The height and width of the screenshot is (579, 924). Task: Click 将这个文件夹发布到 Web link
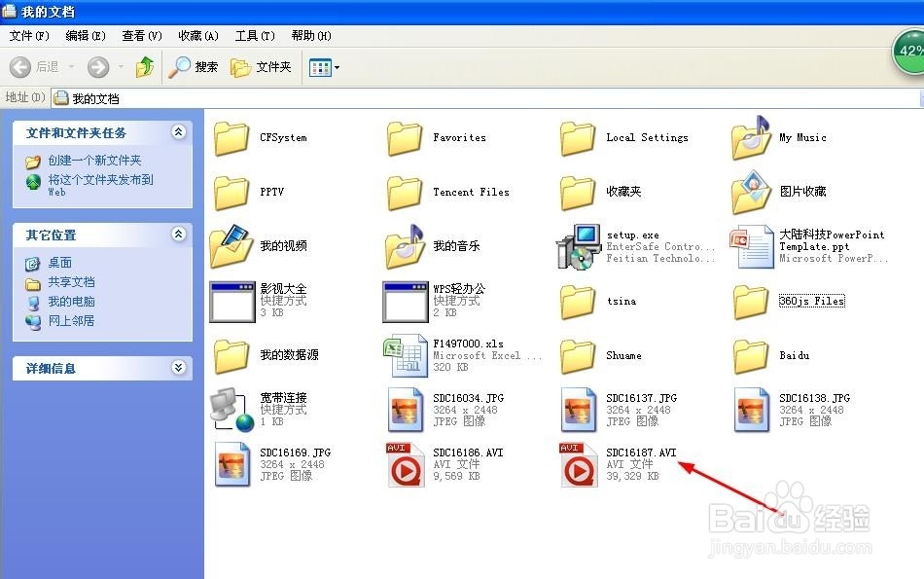coord(100,185)
